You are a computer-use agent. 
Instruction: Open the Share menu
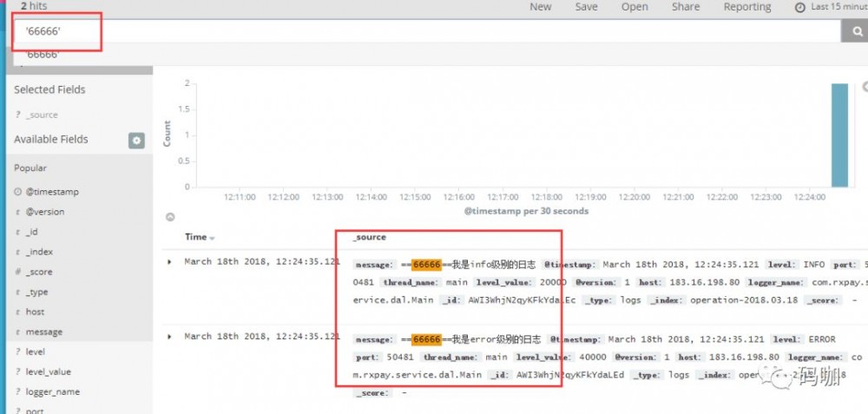pyautogui.click(x=686, y=7)
